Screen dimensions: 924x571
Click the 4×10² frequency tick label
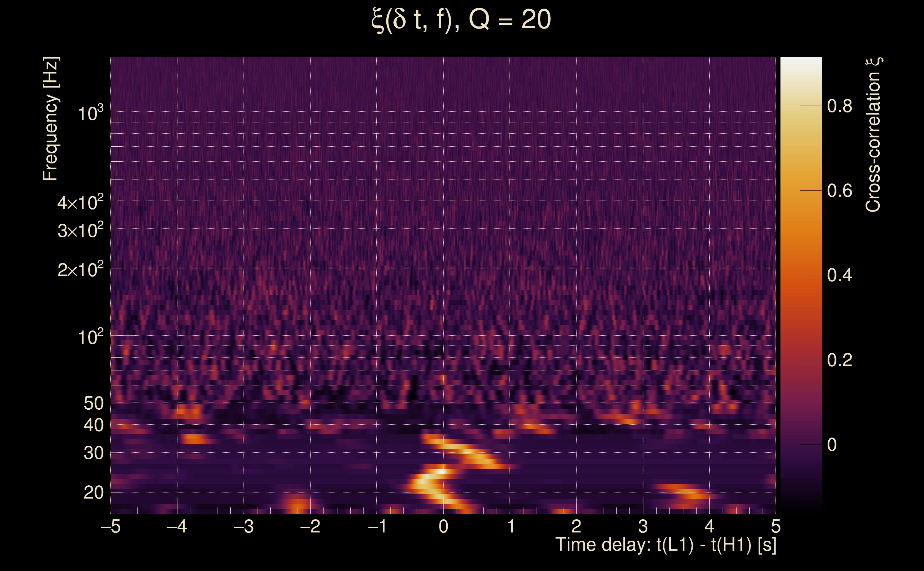click(x=80, y=202)
